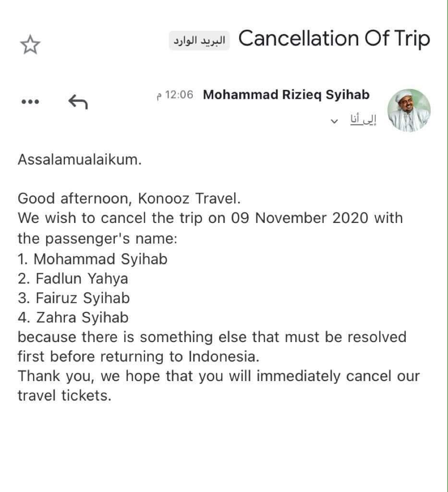This screenshot has width=448, height=492.
Task: Click the Cancellation Of Trip subject title
Action: (x=334, y=39)
